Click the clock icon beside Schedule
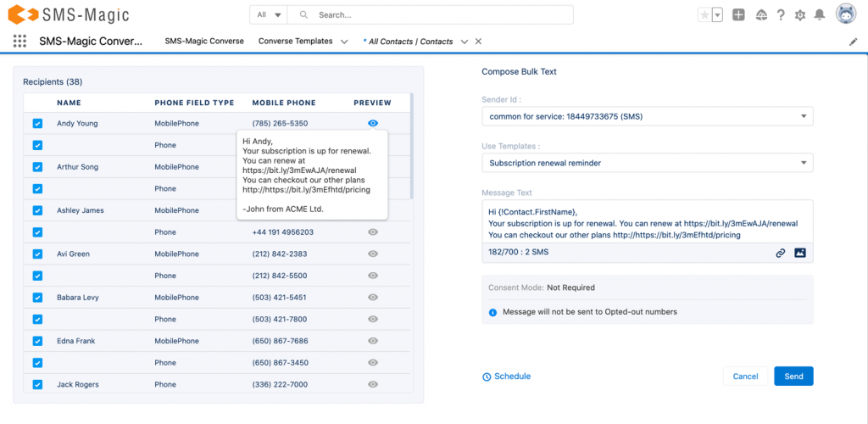The image size is (868, 424). click(x=487, y=377)
